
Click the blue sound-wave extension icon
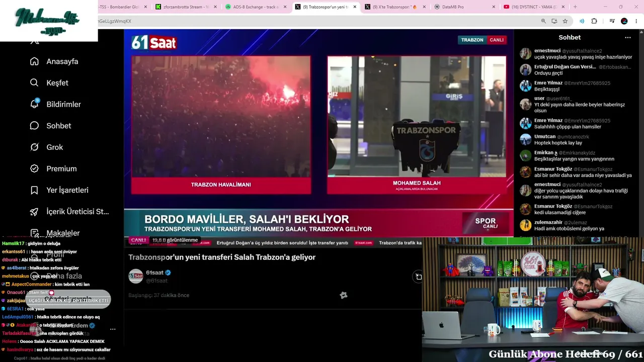(x=582, y=21)
